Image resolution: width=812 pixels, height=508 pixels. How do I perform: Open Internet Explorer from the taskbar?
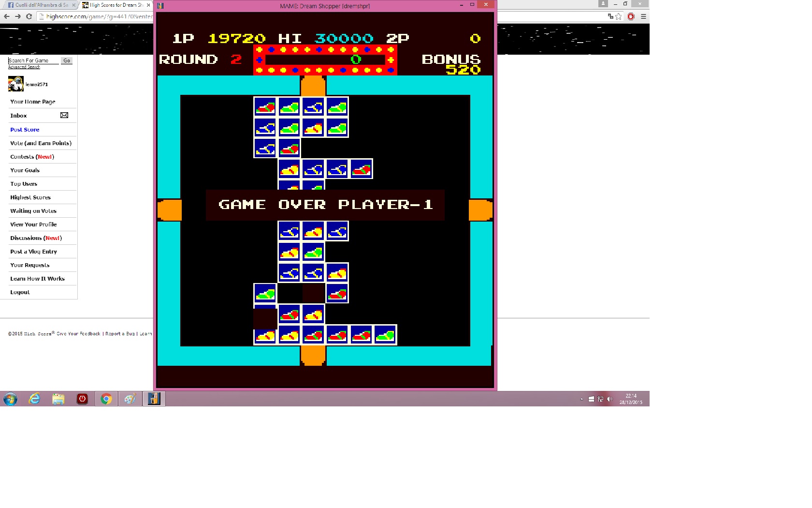pos(34,399)
